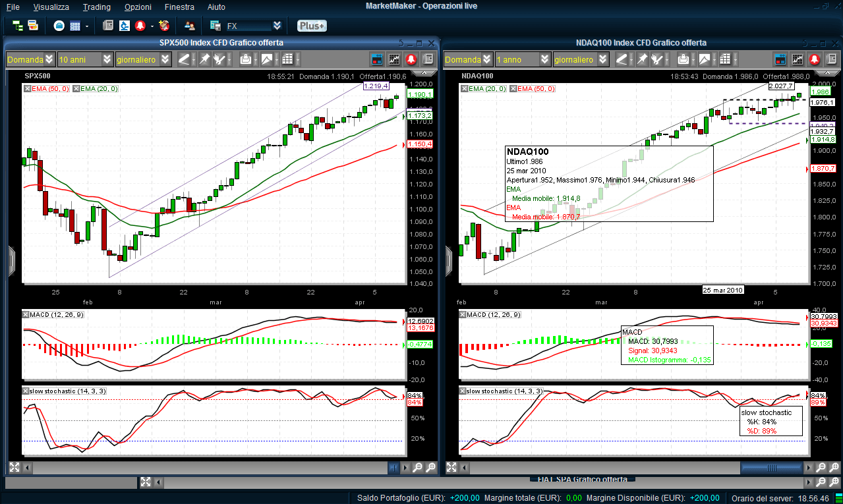The width and height of the screenshot is (843, 504).
Task: Remove the MACD (12, 26, 9) indicator on NDAQ100
Action: point(462,315)
